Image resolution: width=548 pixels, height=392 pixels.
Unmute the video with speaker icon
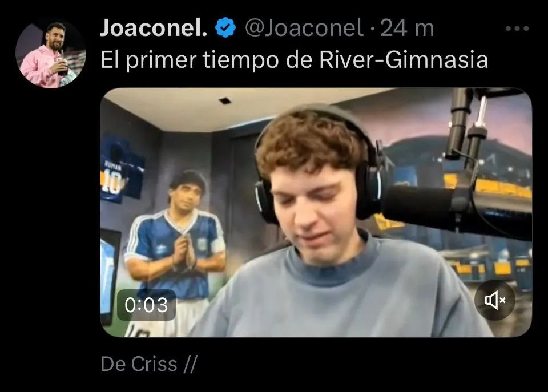click(x=494, y=300)
